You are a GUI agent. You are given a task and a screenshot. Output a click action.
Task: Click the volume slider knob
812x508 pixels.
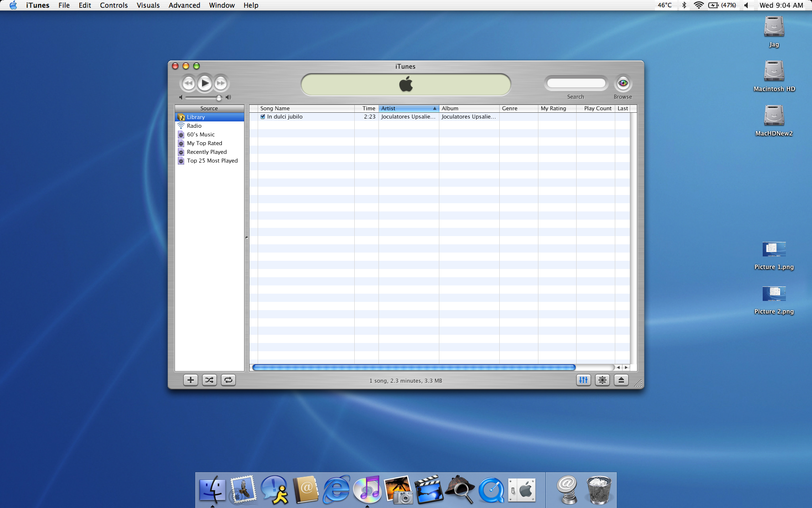click(219, 98)
